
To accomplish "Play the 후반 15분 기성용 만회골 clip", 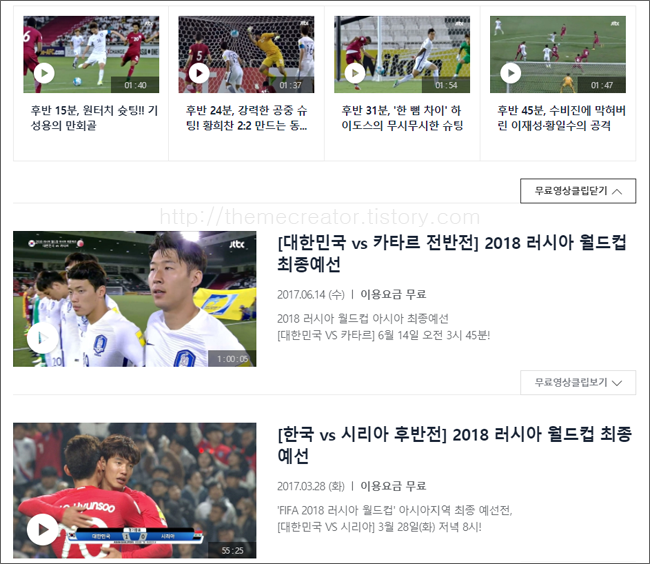I will pos(44,73).
